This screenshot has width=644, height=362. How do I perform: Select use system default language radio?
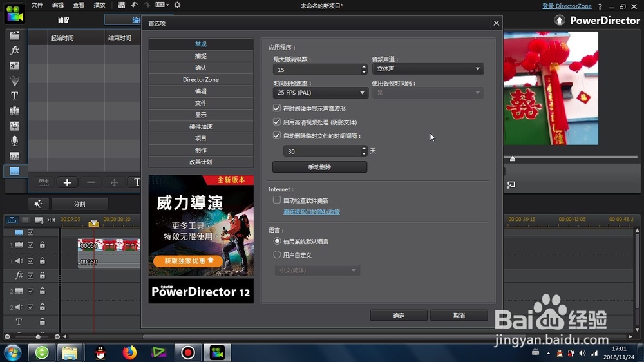[x=277, y=241]
